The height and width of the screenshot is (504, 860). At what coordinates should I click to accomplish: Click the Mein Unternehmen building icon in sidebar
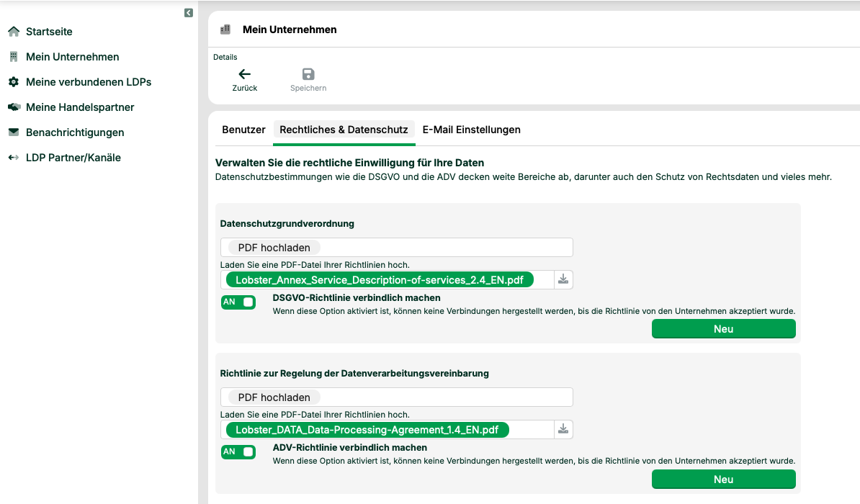tap(14, 56)
